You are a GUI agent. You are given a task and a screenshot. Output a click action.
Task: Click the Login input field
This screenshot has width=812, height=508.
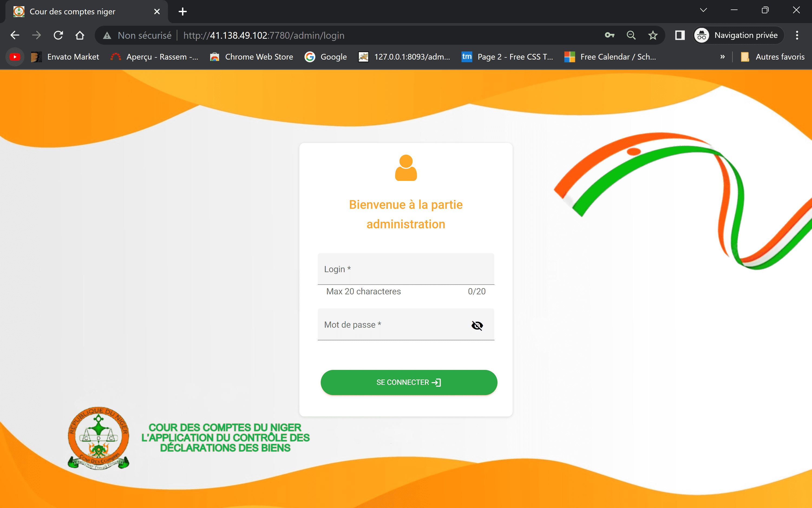pyautogui.click(x=406, y=269)
